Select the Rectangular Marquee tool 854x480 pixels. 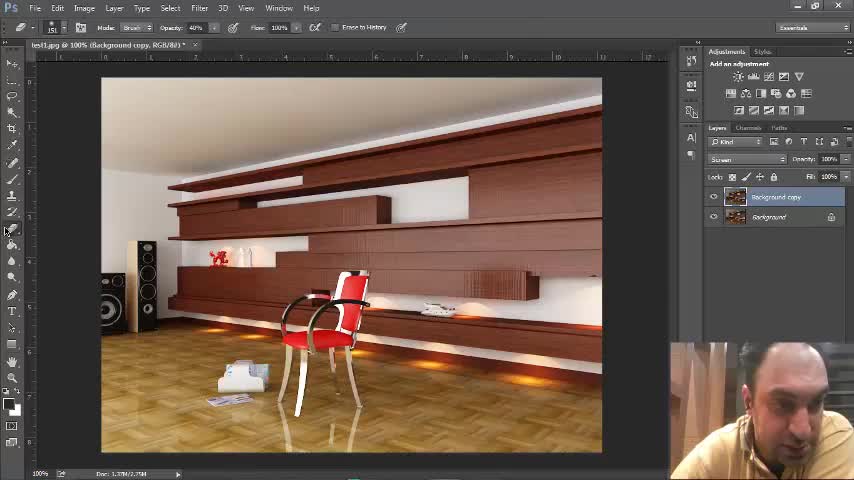click(11, 81)
